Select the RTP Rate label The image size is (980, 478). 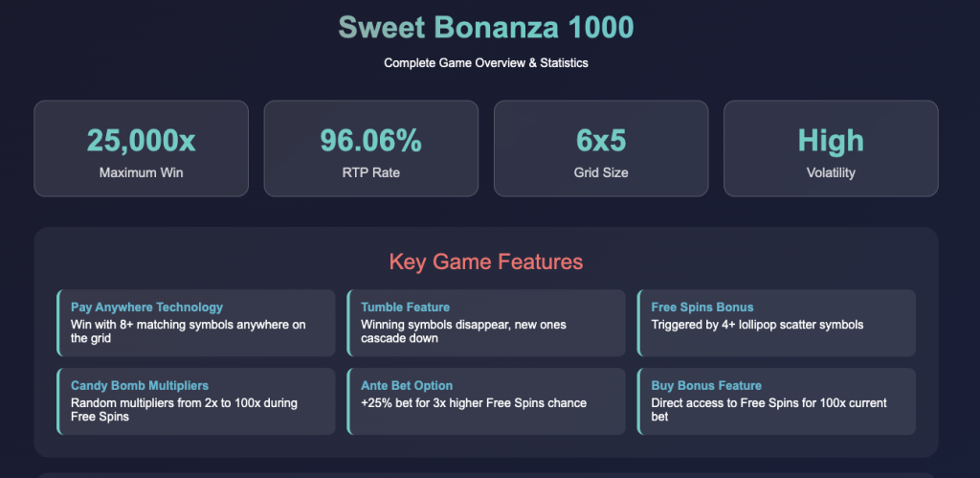tap(370, 173)
